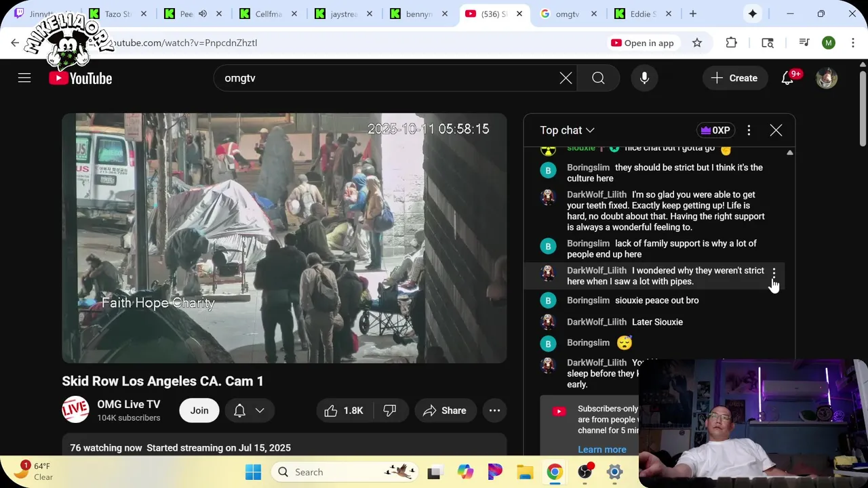Go to the YouTube home logo
Image resolution: width=868 pixels, height=488 pixels.
click(x=81, y=78)
